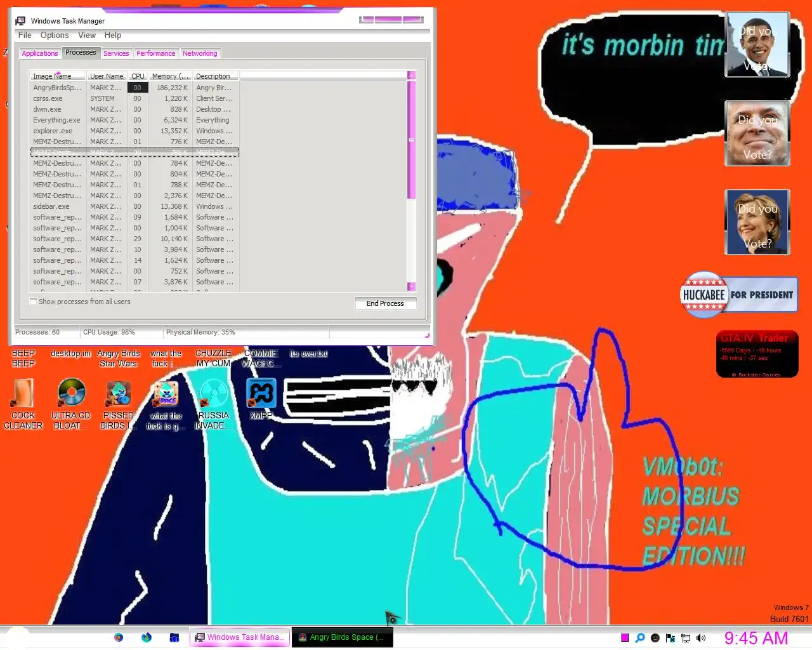The image size is (812, 650).
Task: Switch to the Angry Birds Space taskbar button
Action: [341, 637]
